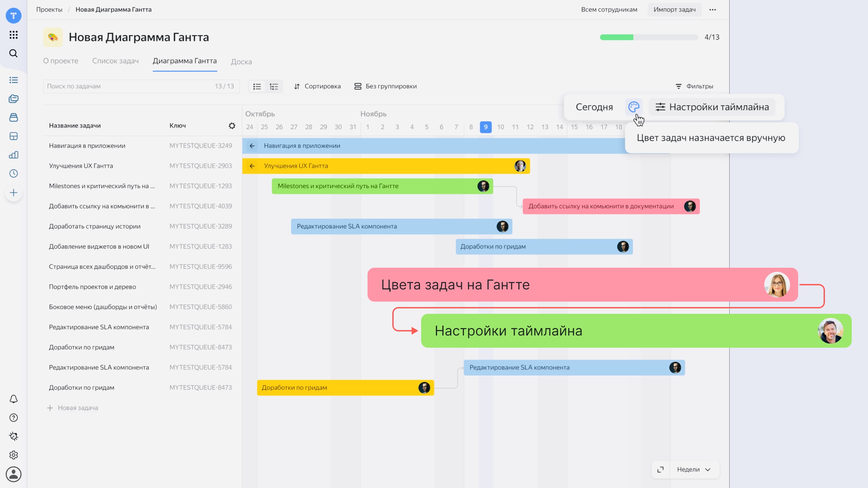Screen dimensions: 868x488
Task: Open Настройки таймлайна button
Action: (x=712, y=107)
